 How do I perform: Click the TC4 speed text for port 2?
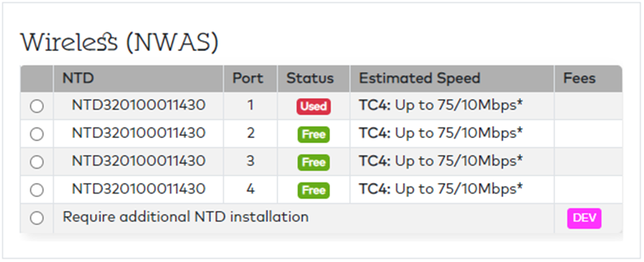(441, 133)
